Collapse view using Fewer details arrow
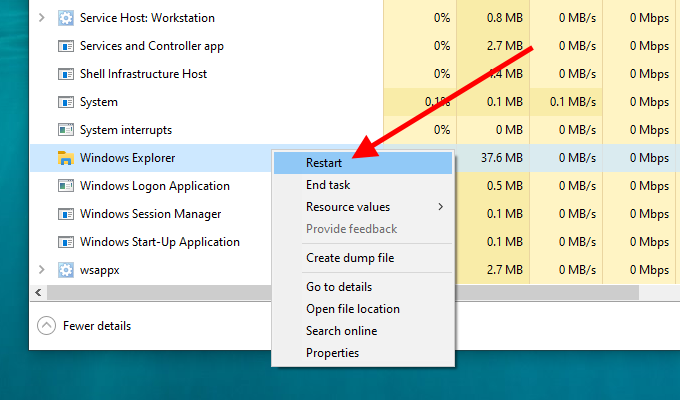This screenshot has height=400, width=680. (x=47, y=325)
